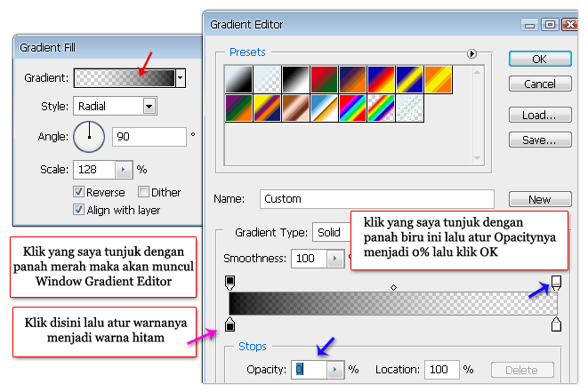The image size is (588, 392).
Task: Select the transparent rainbow gradient preset
Action: [381, 108]
